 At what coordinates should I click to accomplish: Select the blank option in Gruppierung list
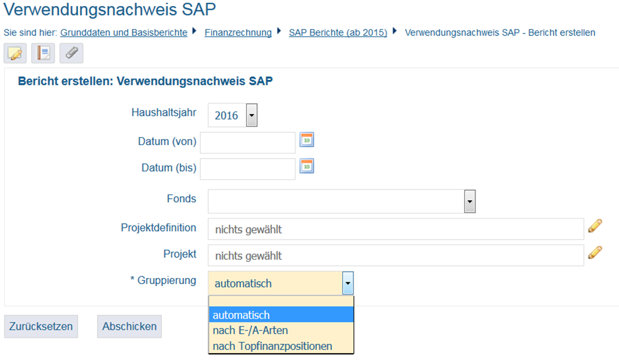[x=281, y=301]
